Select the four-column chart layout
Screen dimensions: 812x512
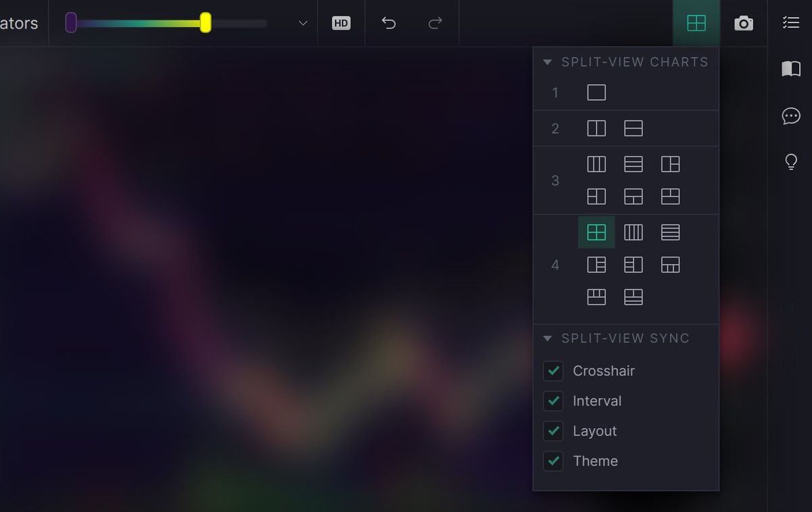(633, 232)
